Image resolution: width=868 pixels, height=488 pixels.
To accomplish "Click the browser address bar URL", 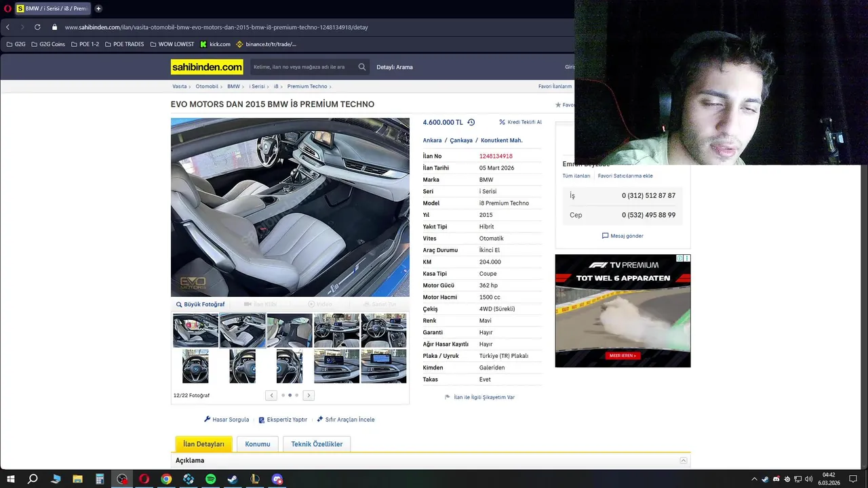I will (216, 27).
